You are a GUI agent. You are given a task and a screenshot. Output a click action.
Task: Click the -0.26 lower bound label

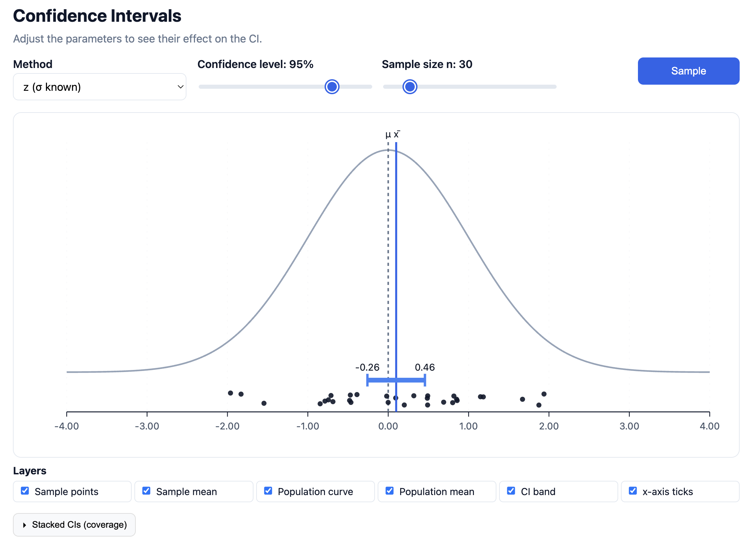[367, 367]
